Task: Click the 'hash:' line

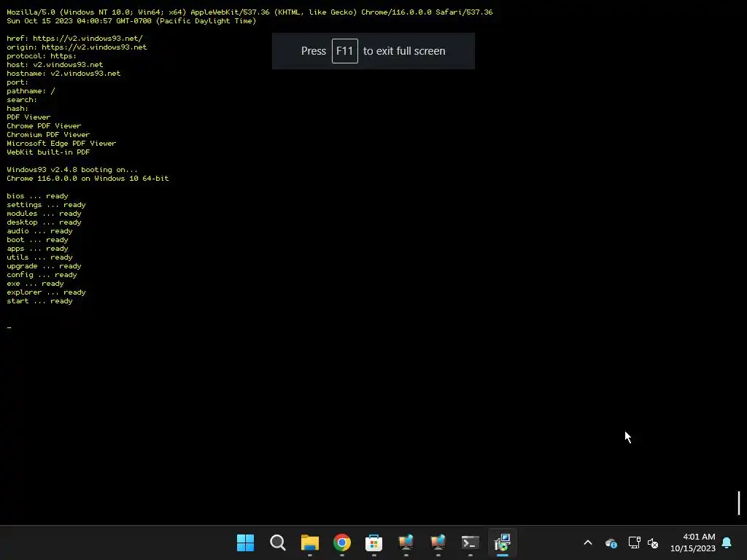Action: point(18,109)
